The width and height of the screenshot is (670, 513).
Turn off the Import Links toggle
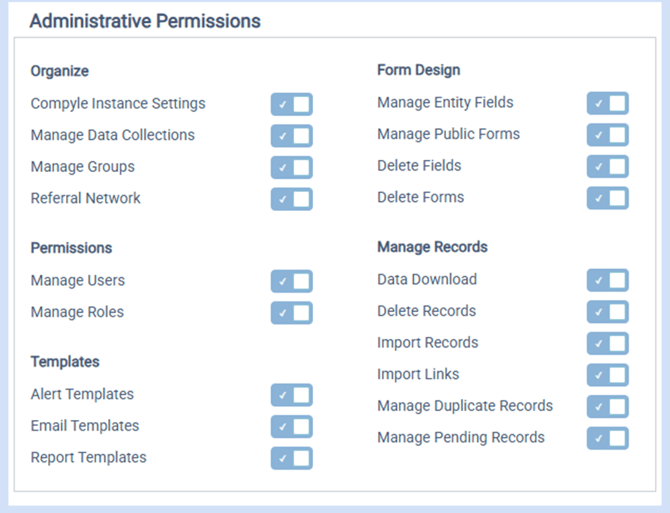(x=607, y=375)
